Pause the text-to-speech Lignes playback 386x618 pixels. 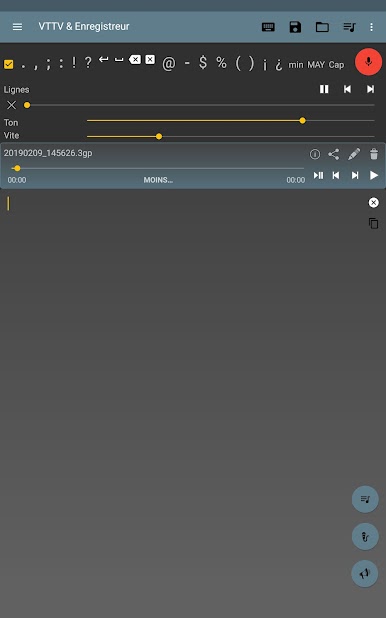pos(324,89)
